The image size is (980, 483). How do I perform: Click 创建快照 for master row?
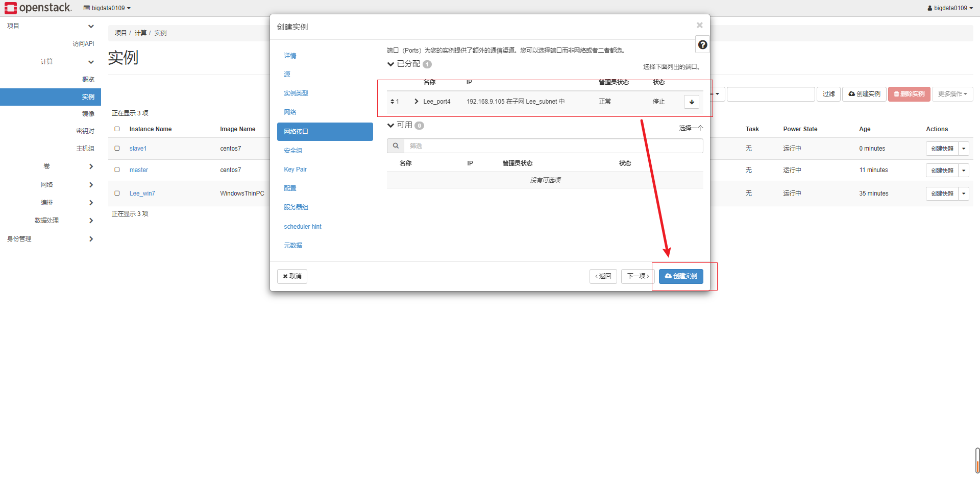click(942, 171)
